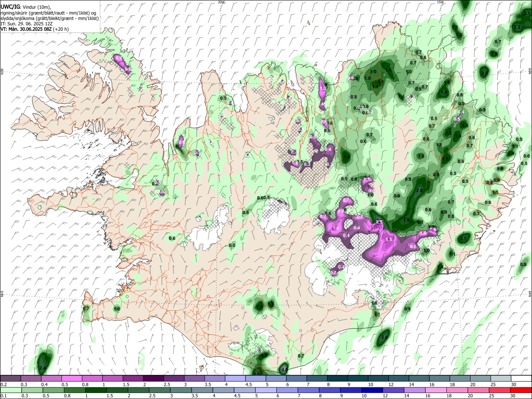Click the 0.2 label in the snow legend
The height and width of the screenshot is (399, 532).
click(x=3, y=384)
